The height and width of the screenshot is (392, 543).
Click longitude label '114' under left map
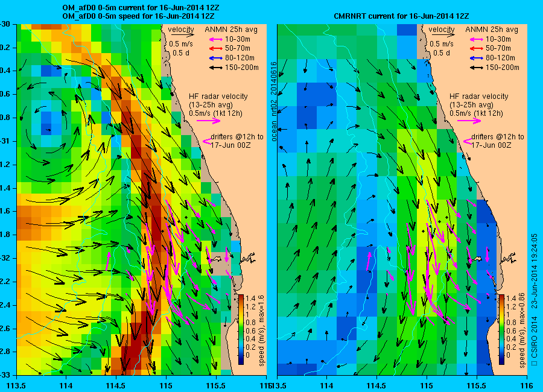pyautogui.click(x=66, y=385)
